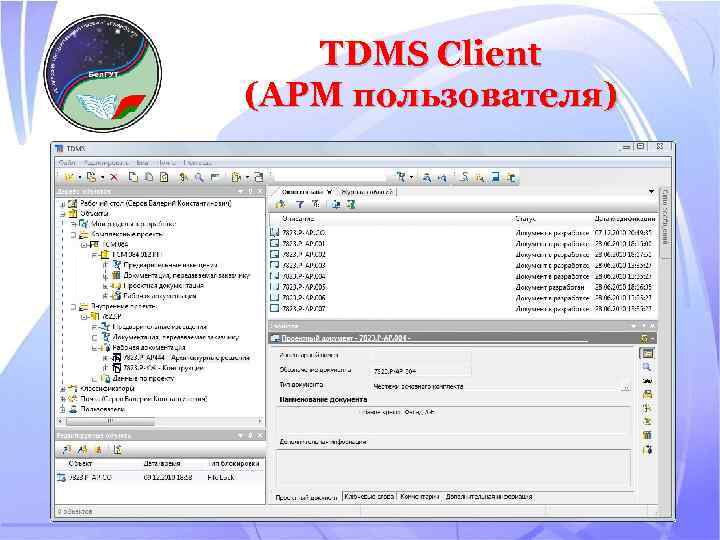Click object tree horizontal scrollbar thumb

110,421
